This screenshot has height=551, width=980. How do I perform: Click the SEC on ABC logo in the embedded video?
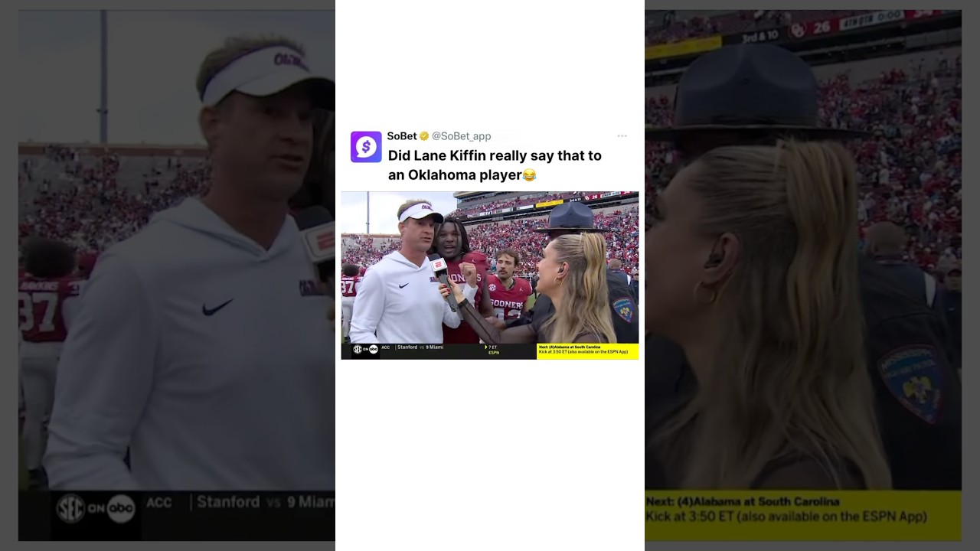[x=365, y=349]
